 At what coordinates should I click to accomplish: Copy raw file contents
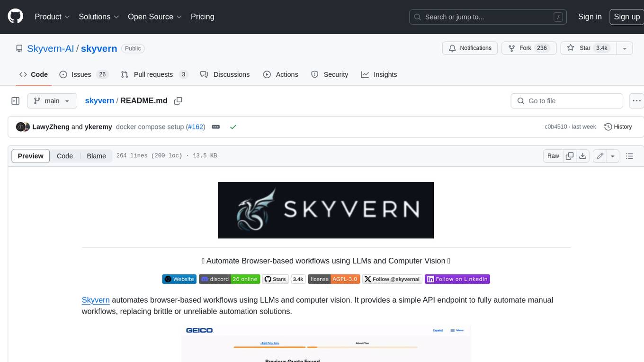coord(570,156)
